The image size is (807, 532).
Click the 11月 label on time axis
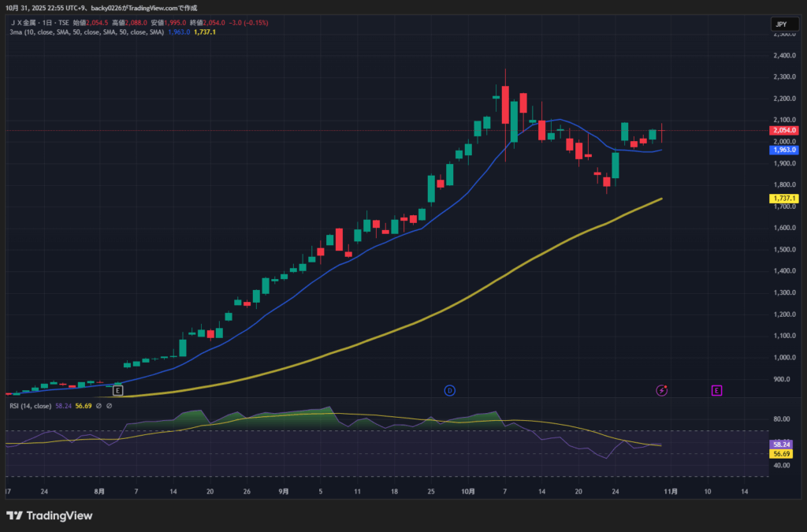[670, 491]
